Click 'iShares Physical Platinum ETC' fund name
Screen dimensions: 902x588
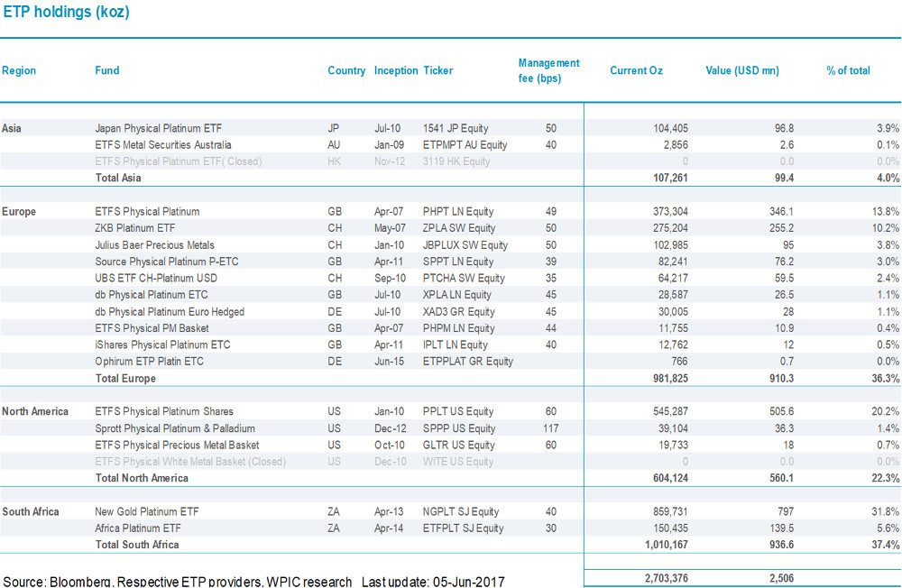[162, 345]
